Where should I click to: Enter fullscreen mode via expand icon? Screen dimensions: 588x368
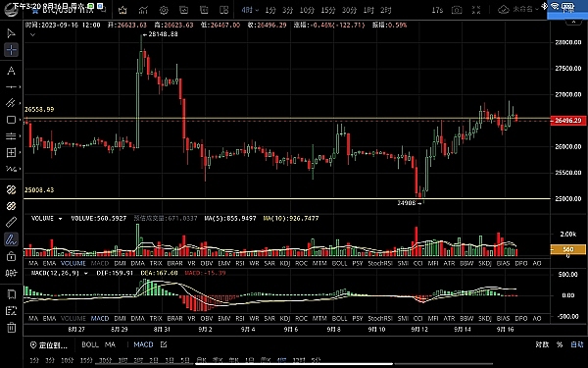pyautogui.click(x=476, y=10)
